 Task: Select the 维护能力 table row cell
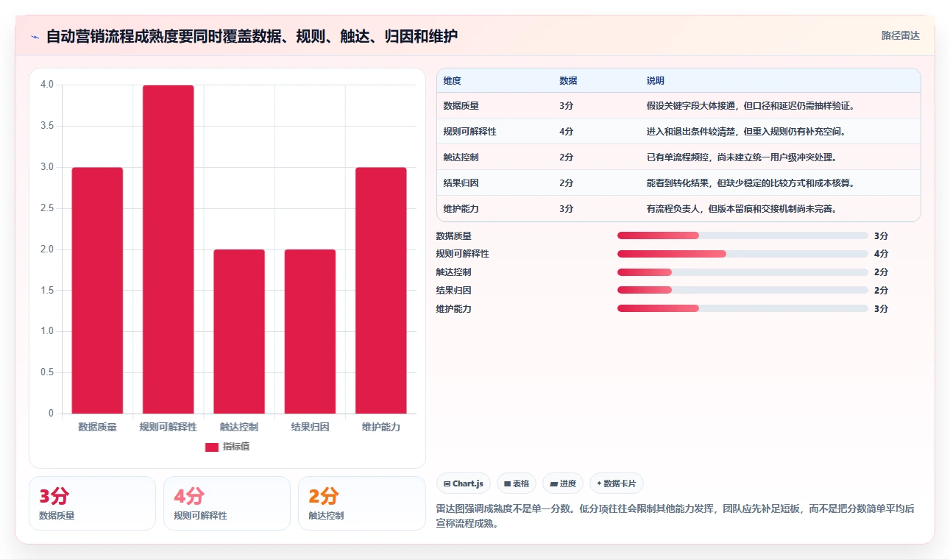[461, 209]
